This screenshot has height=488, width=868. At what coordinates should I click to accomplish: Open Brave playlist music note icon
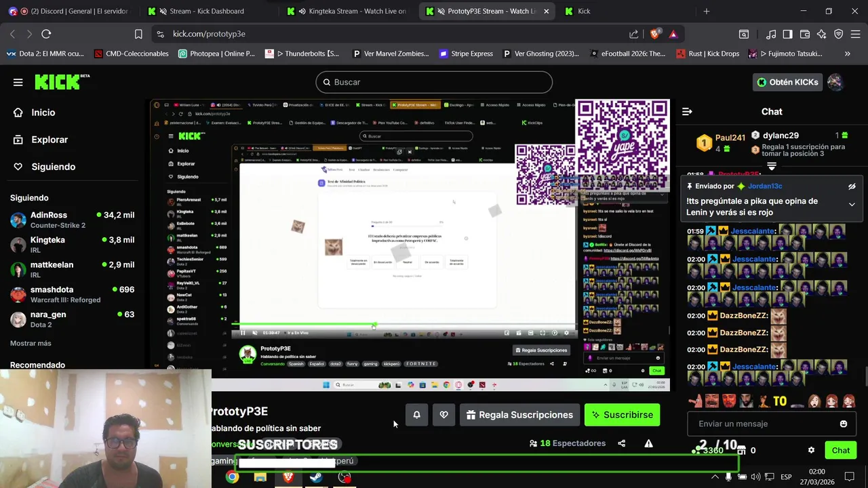(771, 34)
